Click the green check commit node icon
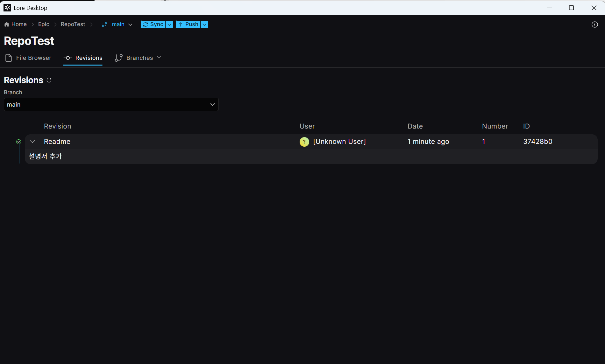The image size is (605, 364). (x=19, y=142)
